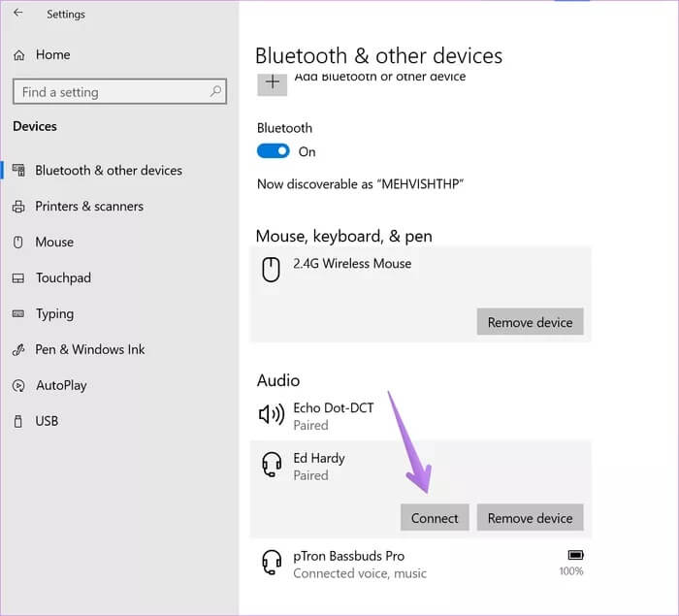Click the AutoPlay disc icon
Viewport: 679px width, 616px height.
click(x=18, y=385)
